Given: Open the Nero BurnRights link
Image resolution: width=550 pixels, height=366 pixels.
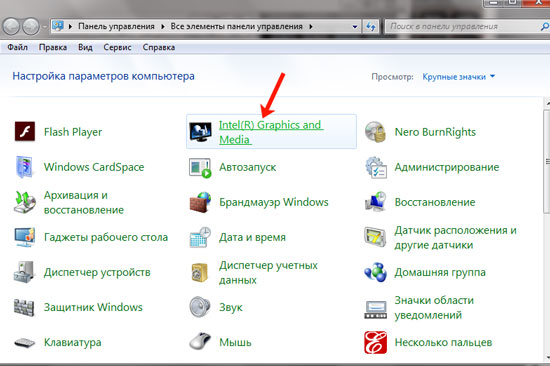Looking at the screenshot, I should tap(435, 132).
